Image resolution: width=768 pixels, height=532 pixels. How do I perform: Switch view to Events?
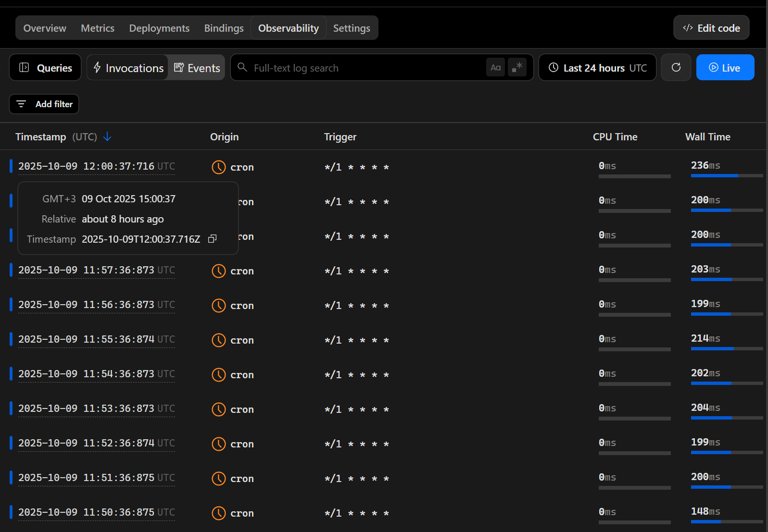click(x=197, y=68)
